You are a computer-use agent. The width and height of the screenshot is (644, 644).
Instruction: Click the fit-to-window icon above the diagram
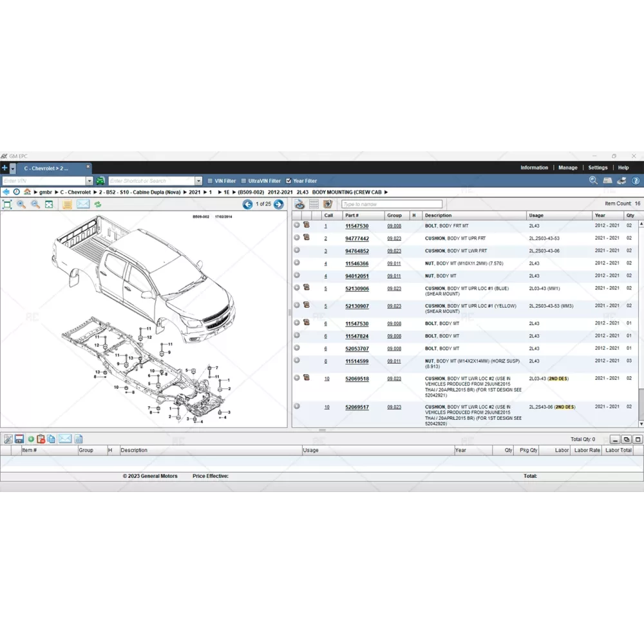tap(7, 204)
